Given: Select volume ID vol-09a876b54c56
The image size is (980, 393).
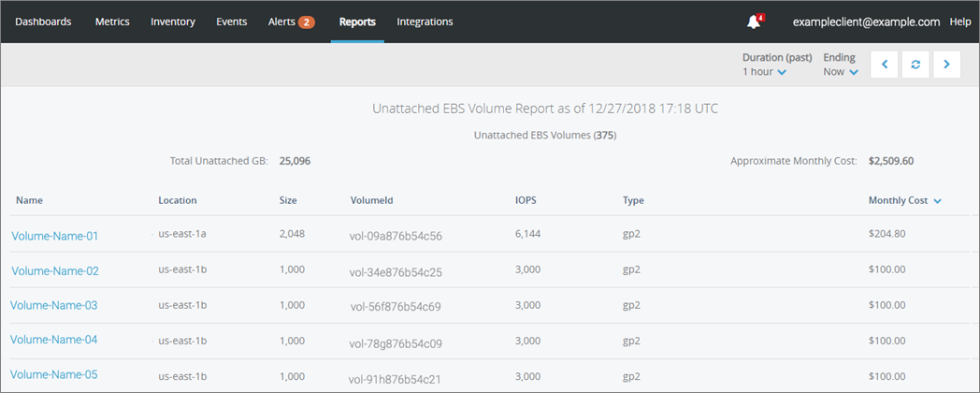Looking at the screenshot, I should pyautogui.click(x=396, y=237).
